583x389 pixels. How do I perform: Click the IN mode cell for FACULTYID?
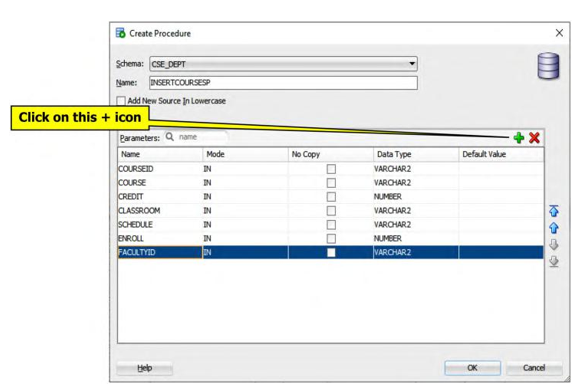click(245, 253)
